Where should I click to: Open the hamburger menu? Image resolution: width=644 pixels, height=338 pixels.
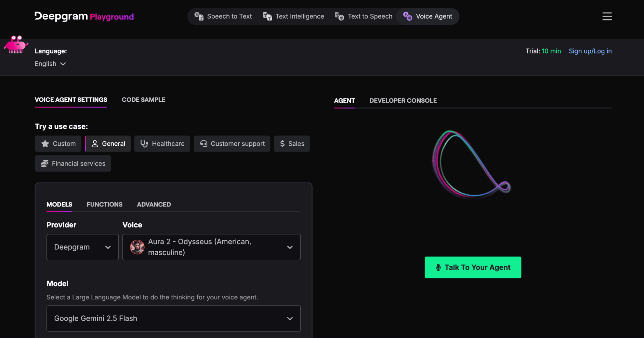607,16
